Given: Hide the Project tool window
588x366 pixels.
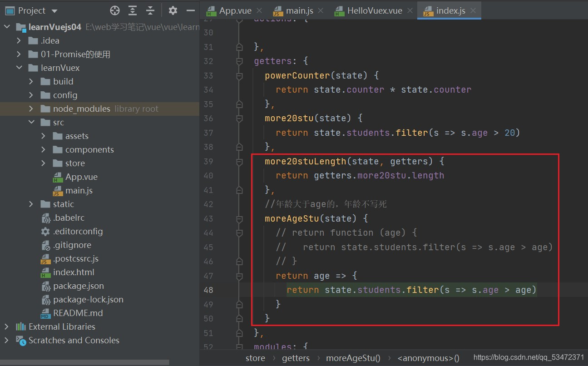Looking at the screenshot, I should (191, 10).
